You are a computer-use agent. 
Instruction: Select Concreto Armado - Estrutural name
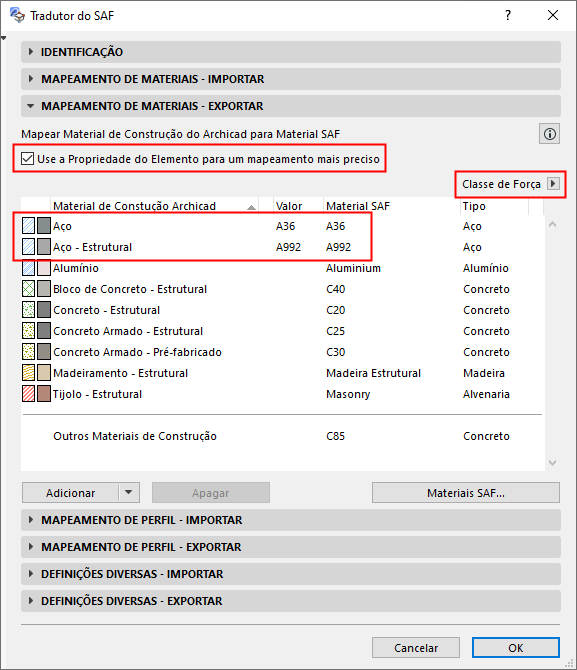tap(128, 331)
